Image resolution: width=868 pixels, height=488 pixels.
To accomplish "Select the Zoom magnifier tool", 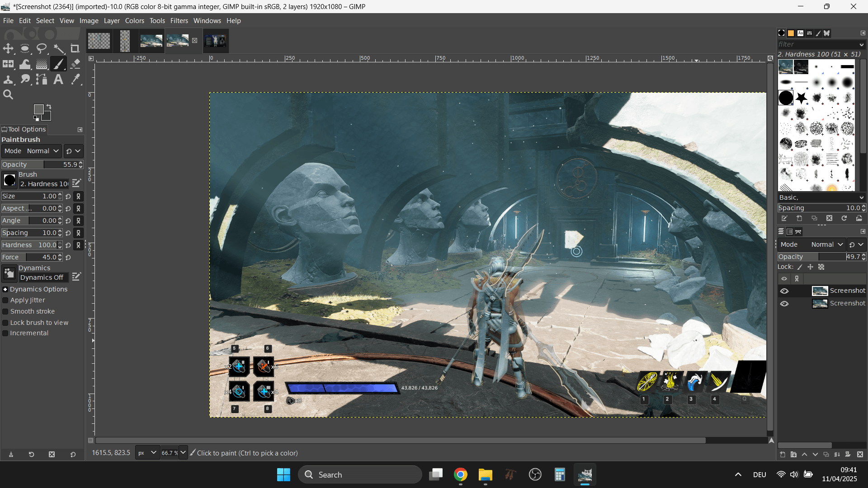I will 8,95.
